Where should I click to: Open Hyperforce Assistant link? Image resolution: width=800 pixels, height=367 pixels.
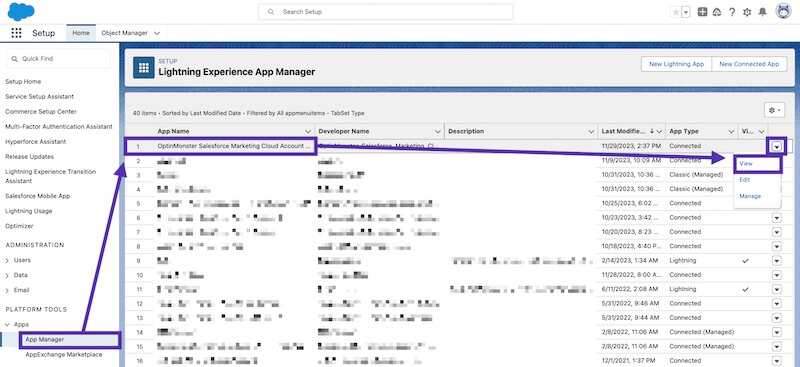point(36,141)
